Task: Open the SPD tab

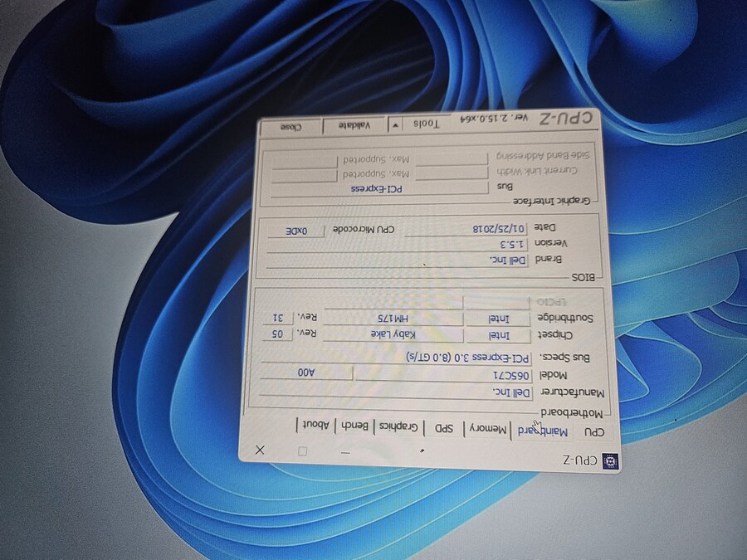Action: click(443, 428)
